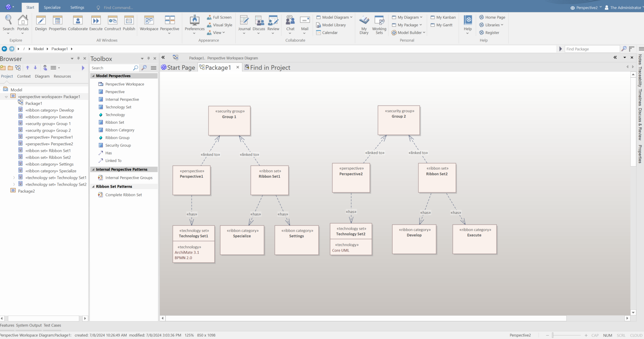The image size is (644, 339).
Task: Click Full Screen in Appearance group
Action: [x=219, y=17]
